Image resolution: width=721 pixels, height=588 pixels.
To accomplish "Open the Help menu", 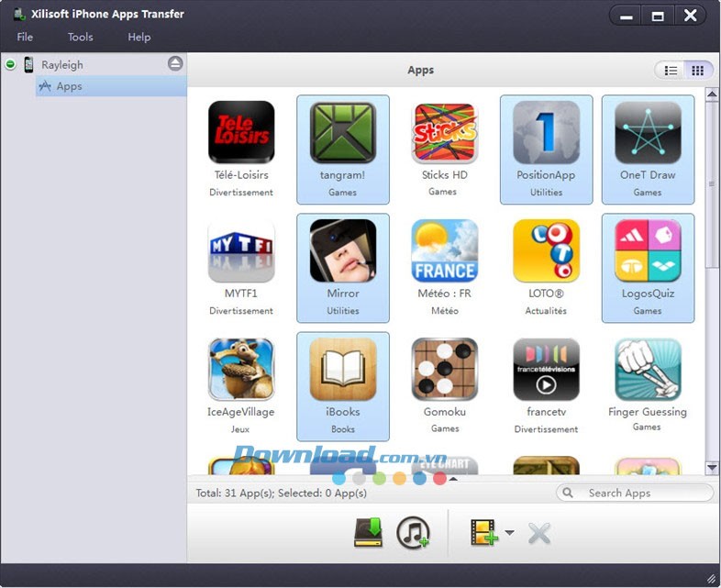I will 139,37.
